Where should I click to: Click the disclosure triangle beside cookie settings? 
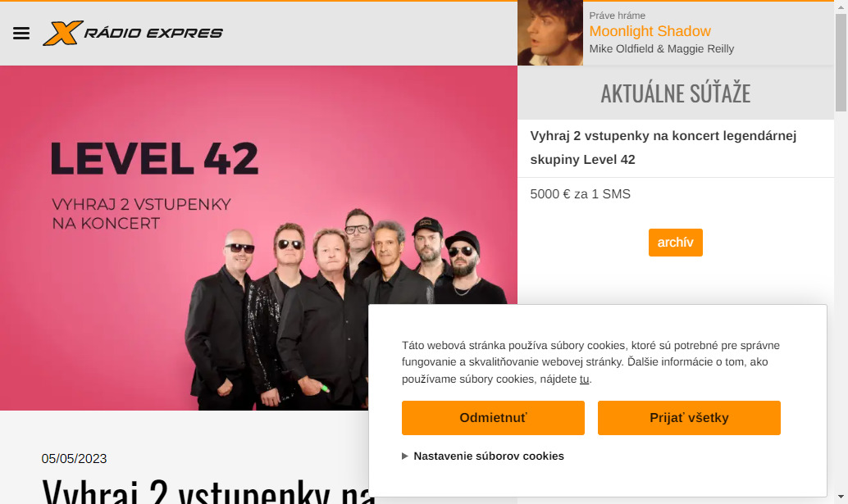[x=404, y=456]
